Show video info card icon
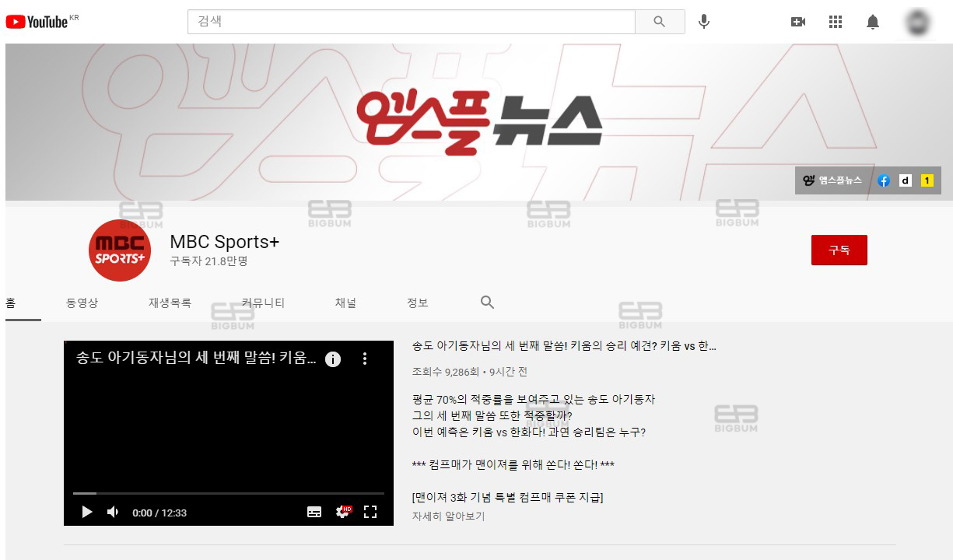This screenshot has width=953, height=560. point(333,359)
